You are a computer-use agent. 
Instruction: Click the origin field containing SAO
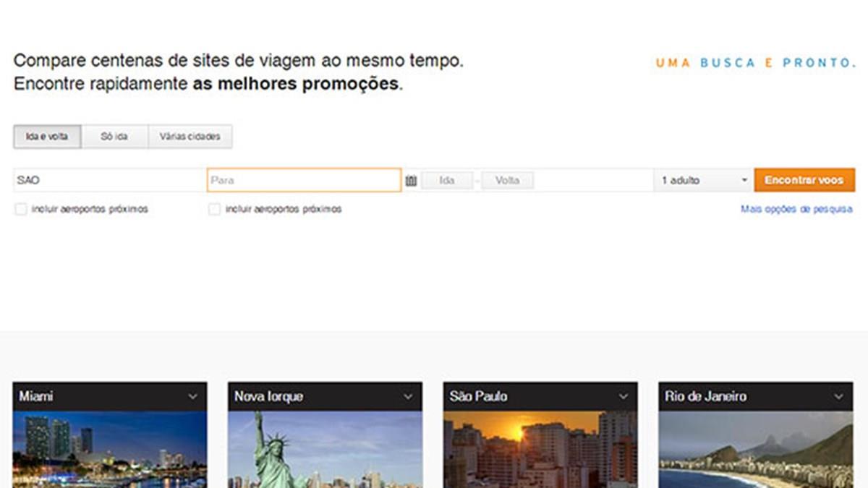point(109,180)
